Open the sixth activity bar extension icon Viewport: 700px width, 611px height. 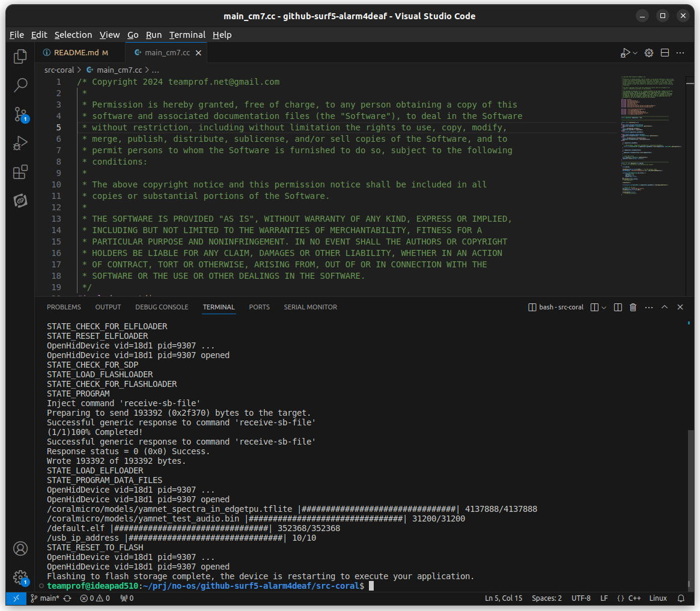[20, 201]
